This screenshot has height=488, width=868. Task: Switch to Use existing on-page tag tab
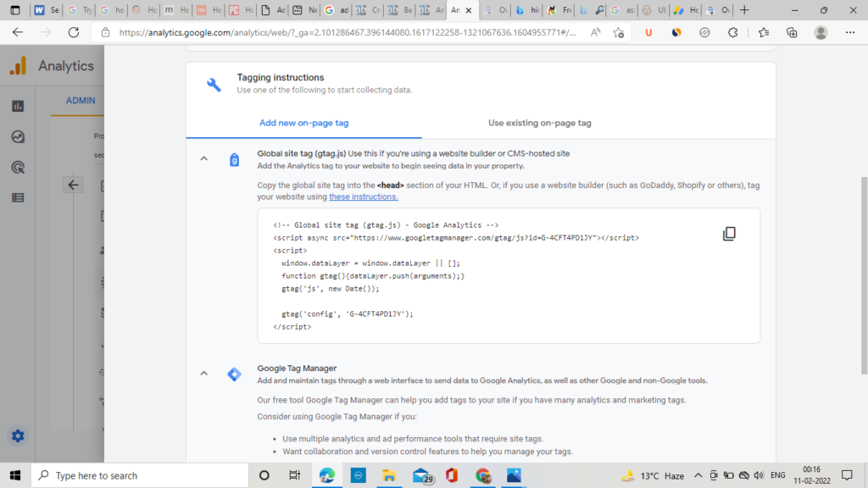[x=540, y=123]
